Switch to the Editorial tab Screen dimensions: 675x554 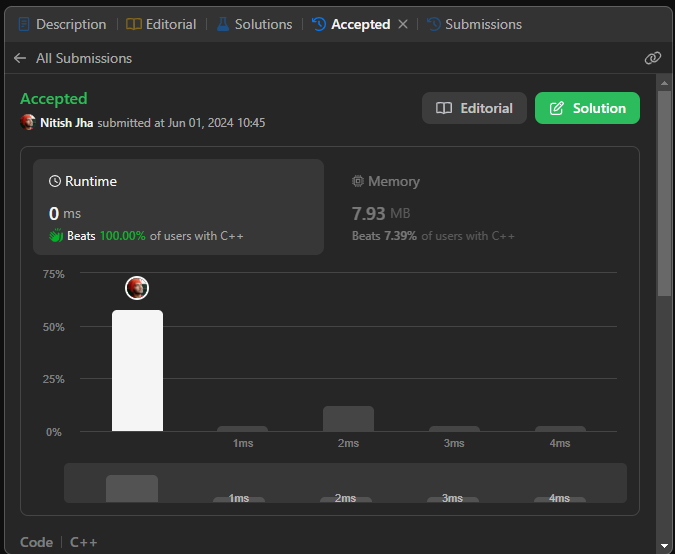[x=161, y=24]
